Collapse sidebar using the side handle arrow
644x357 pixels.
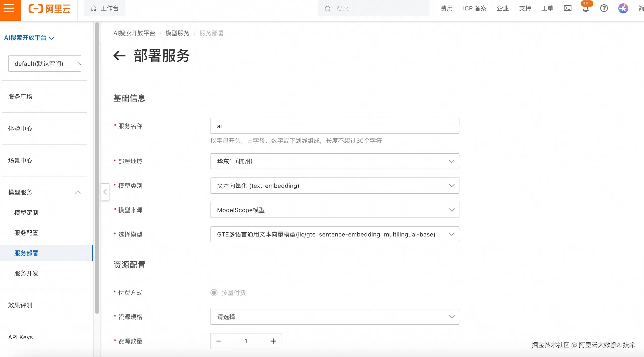click(105, 192)
